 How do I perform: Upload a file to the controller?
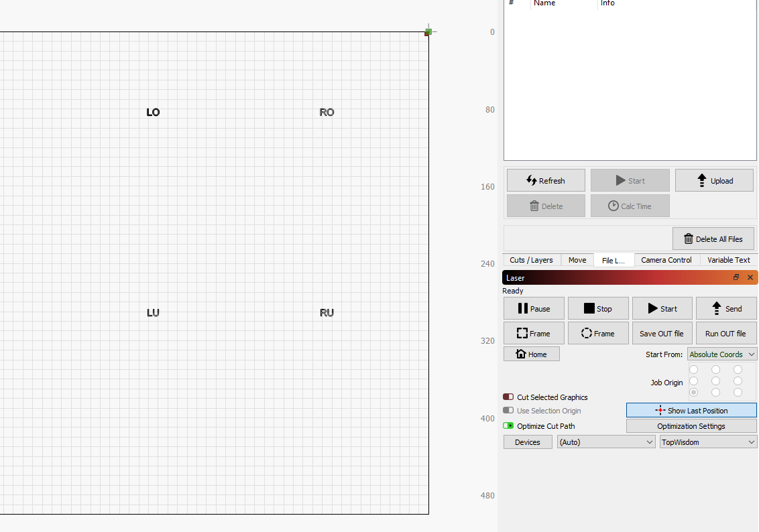tap(714, 180)
